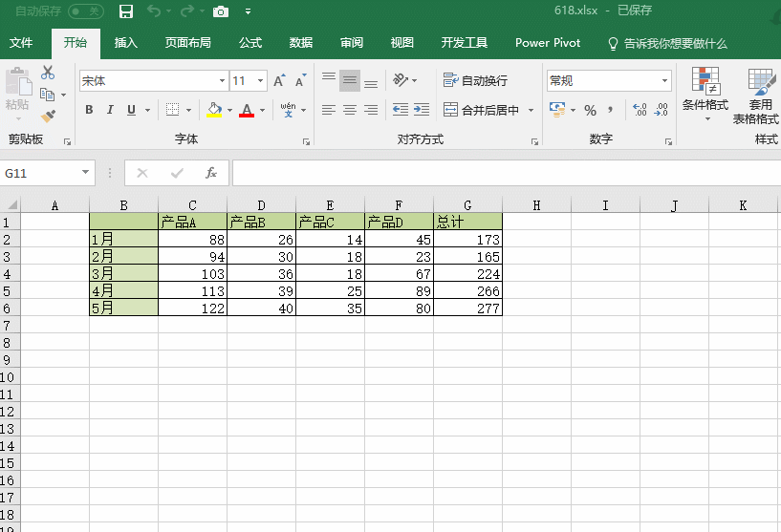The height and width of the screenshot is (532, 781).
Task: Click the insert function fx icon
Action: (x=211, y=173)
